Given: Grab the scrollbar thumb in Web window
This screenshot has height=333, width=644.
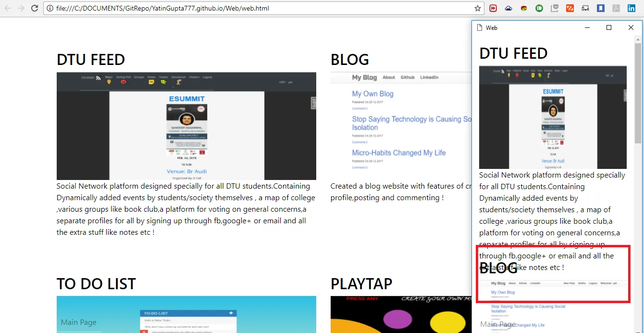Looking at the screenshot, I should 638,93.
